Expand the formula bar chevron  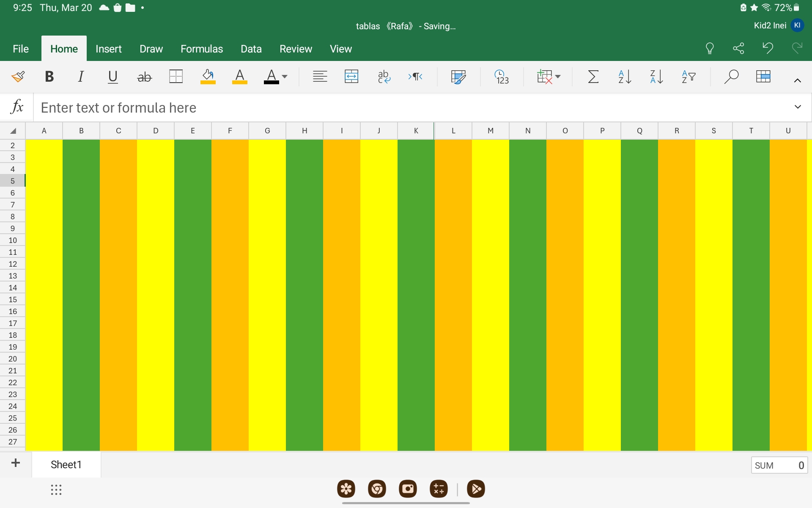(x=798, y=107)
